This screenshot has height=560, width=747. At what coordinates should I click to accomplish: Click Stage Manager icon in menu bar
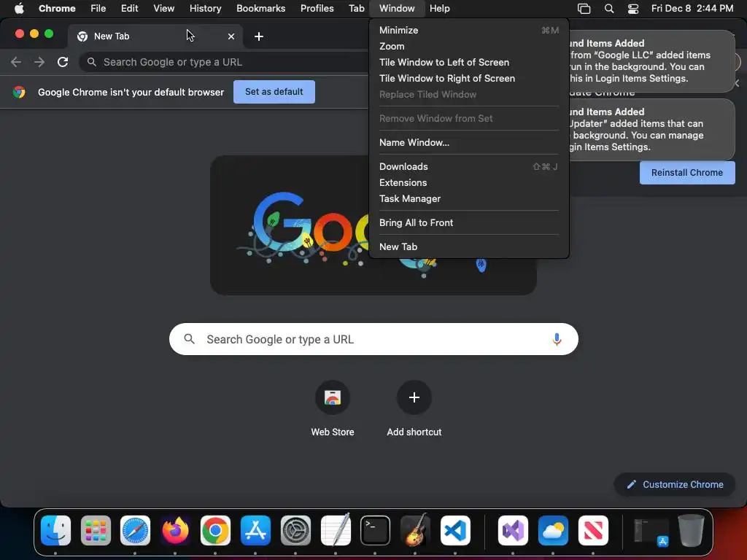coord(584,9)
